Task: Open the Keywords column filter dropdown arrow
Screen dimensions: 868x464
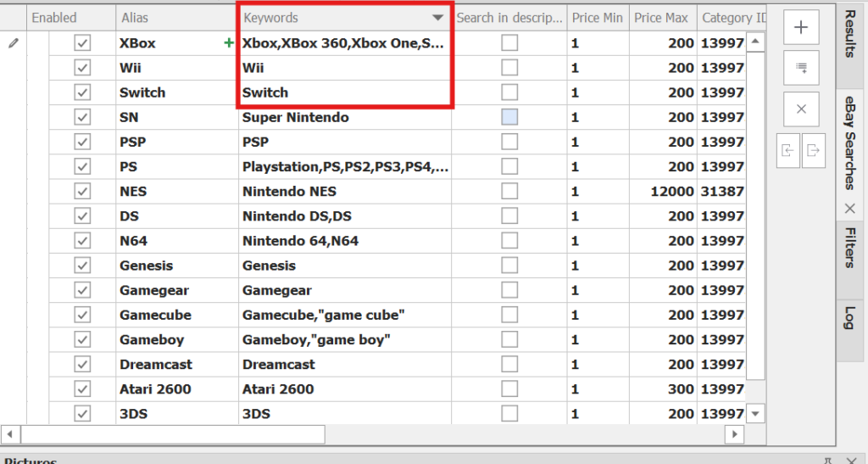Action: [438, 18]
